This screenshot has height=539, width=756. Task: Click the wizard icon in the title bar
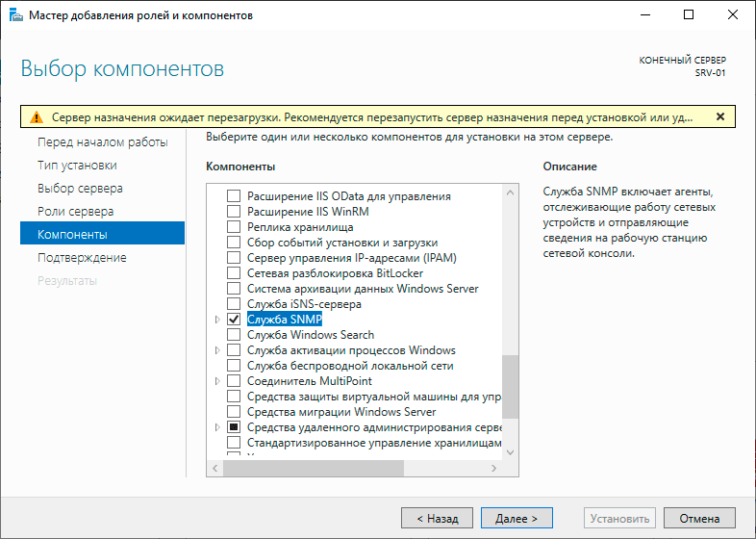[16, 15]
